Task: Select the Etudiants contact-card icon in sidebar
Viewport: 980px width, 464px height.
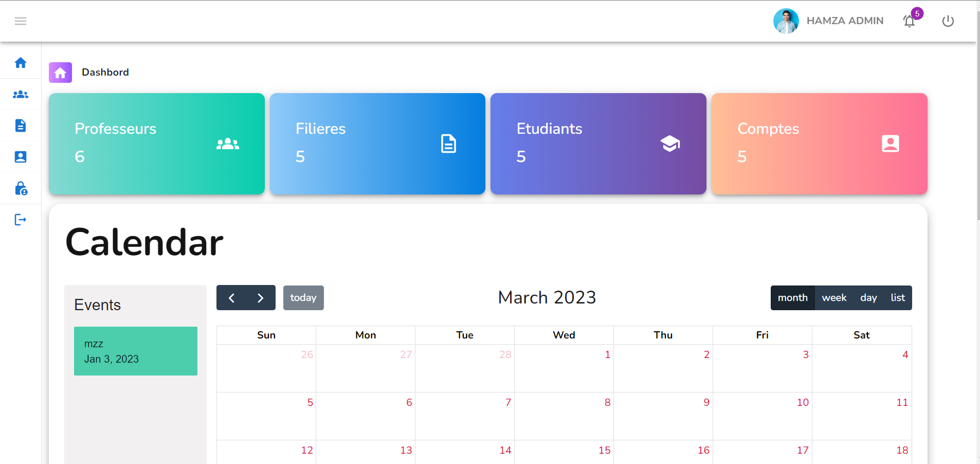Action: (x=21, y=157)
